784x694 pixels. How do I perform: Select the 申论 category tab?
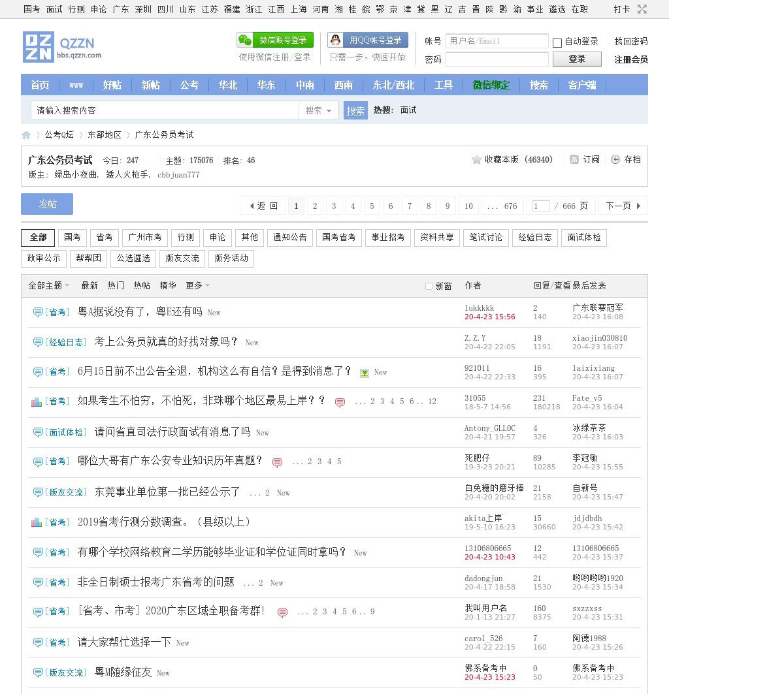[218, 238]
